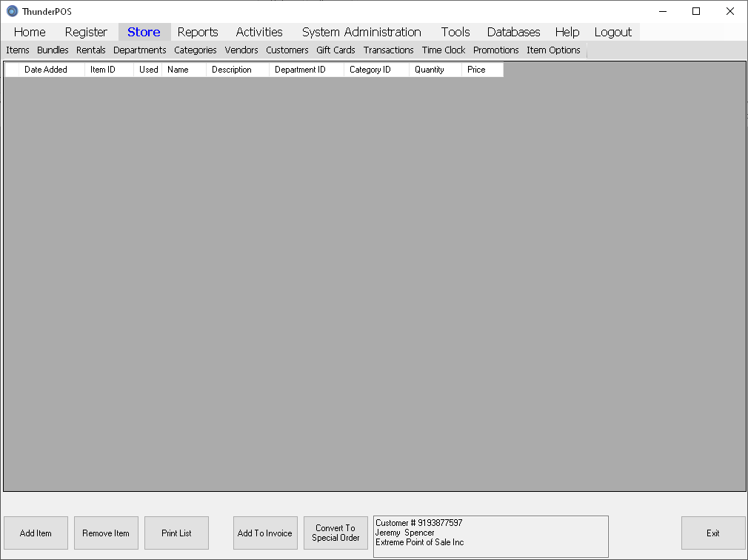
Task: Click the ThunderPOS app icon in title bar
Action: pyautogui.click(x=12, y=11)
